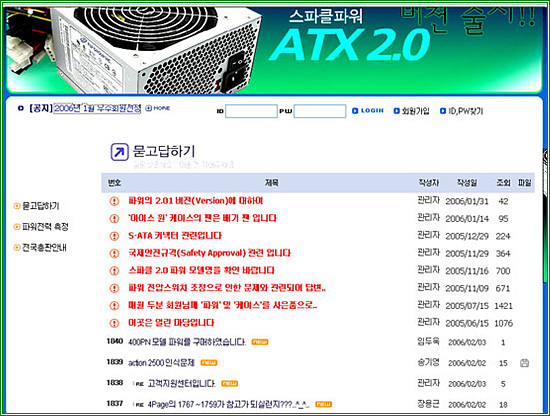This screenshot has width=550, height=416.
Task: Click the attached file icon on action 2500 row
Action: pos(524,363)
